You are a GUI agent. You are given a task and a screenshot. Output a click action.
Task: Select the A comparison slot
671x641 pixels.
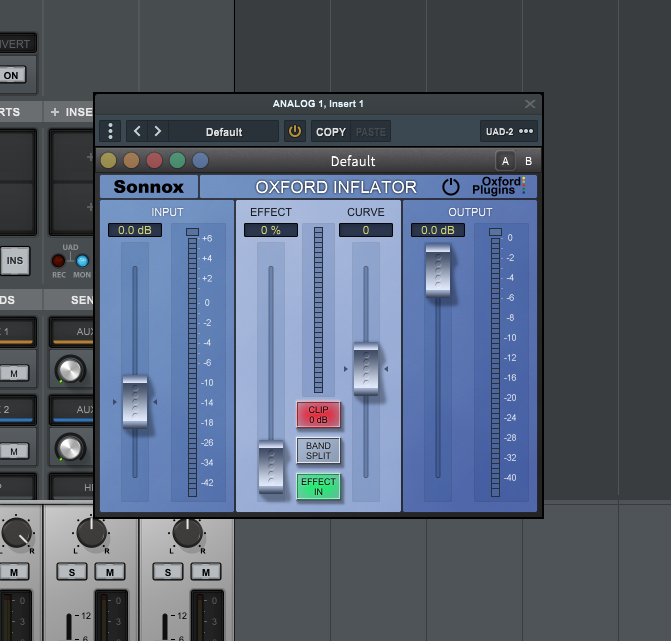point(505,161)
